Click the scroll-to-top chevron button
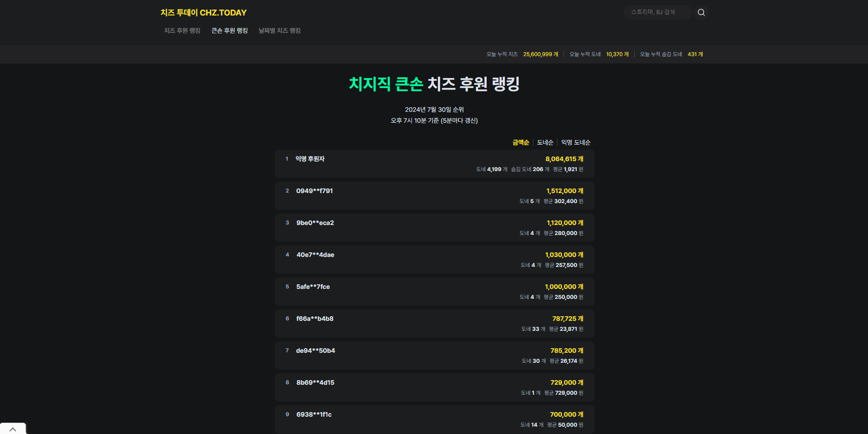The width and height of the screenshot is (868, 434). (13, 429)
